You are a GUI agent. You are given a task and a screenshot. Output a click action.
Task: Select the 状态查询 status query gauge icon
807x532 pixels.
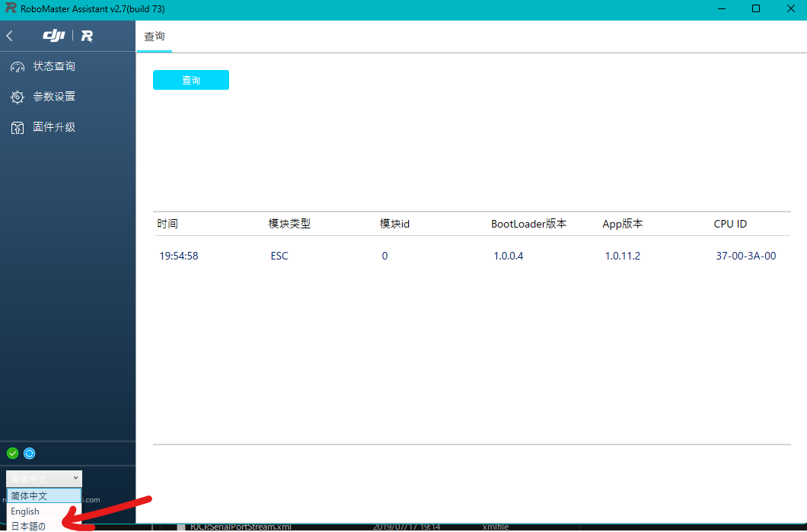pos(17,65)
